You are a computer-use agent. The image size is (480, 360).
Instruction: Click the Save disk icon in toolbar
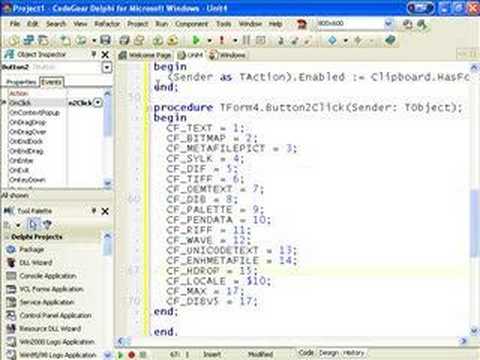point(105,40)
